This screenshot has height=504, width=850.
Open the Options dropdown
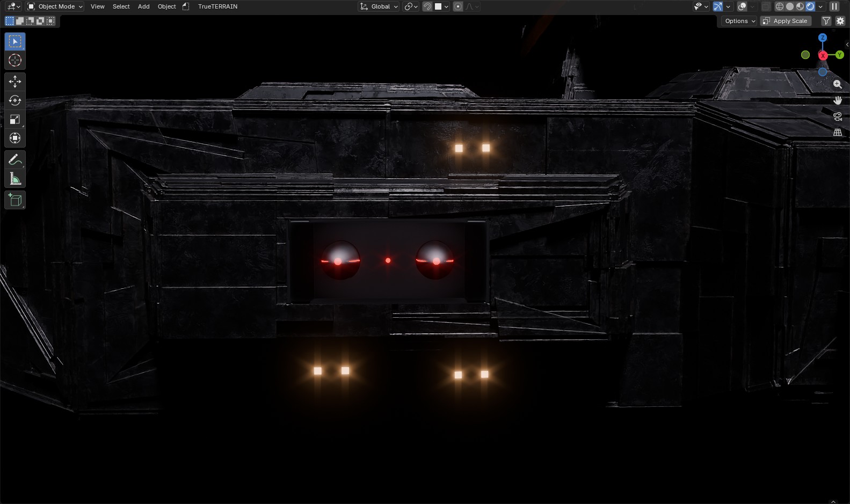(739, 21)
